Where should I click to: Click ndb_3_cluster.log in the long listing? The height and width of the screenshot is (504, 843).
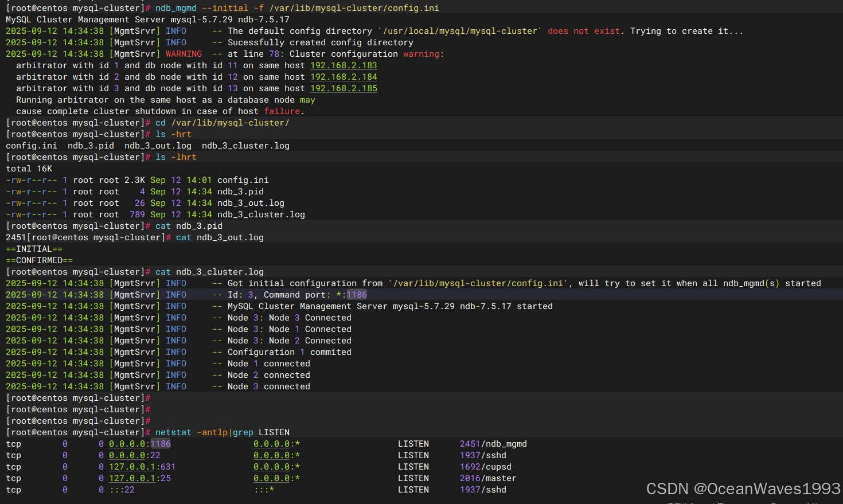click(261, 214)
